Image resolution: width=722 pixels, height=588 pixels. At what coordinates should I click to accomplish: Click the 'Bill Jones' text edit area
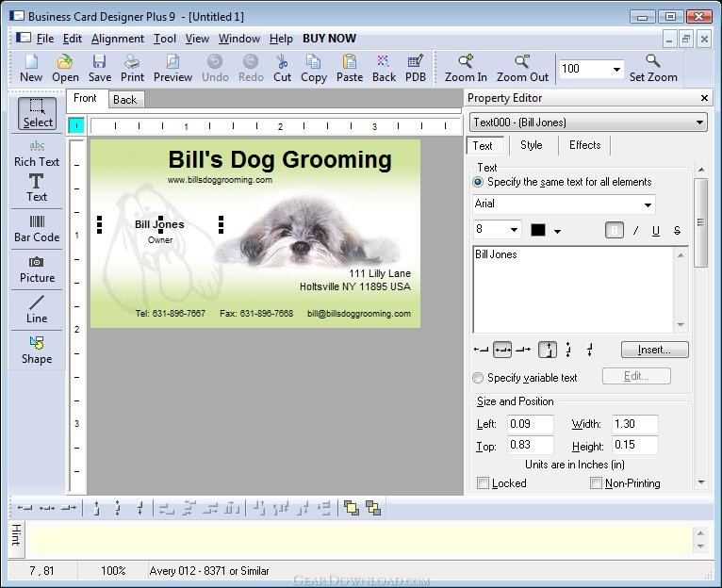573,289
